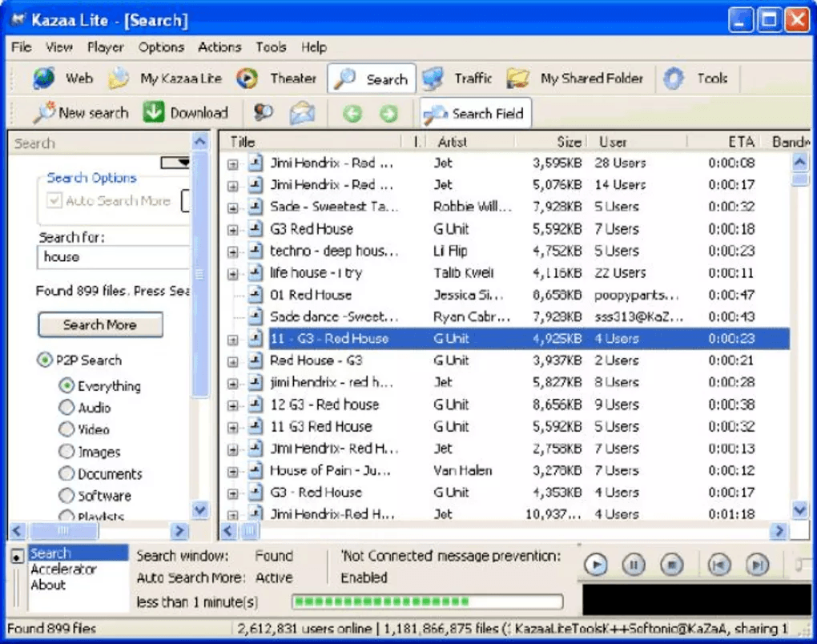This screenshot has height=644, width=817.
Task: Expand the 'Sade - Sweetest Ta...' result row
Action: tap(232, 207)
